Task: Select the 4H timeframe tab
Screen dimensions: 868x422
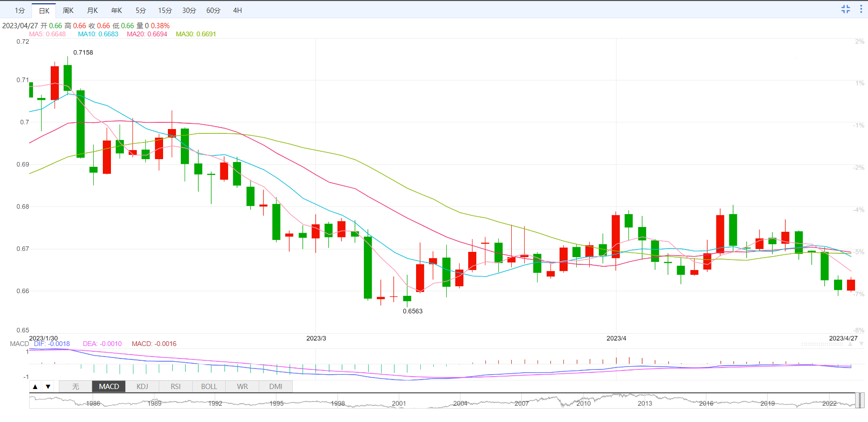Action: click(x=237, y=11)
